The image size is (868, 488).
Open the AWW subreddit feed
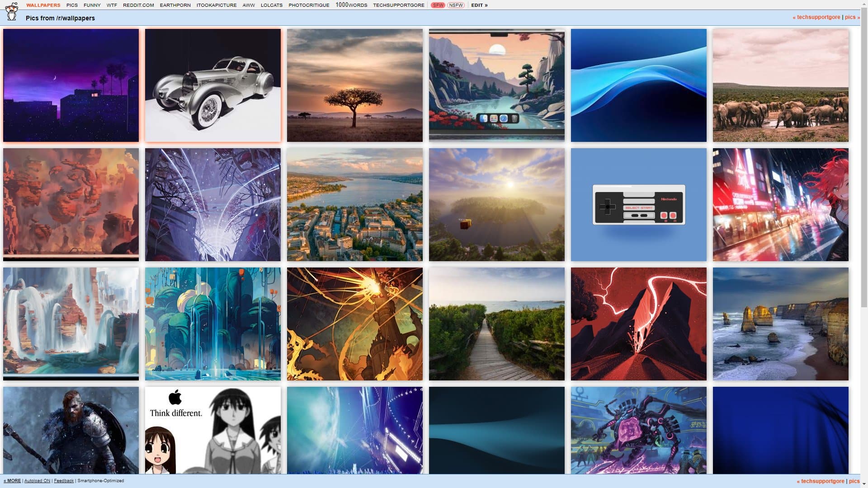(248, 5)
